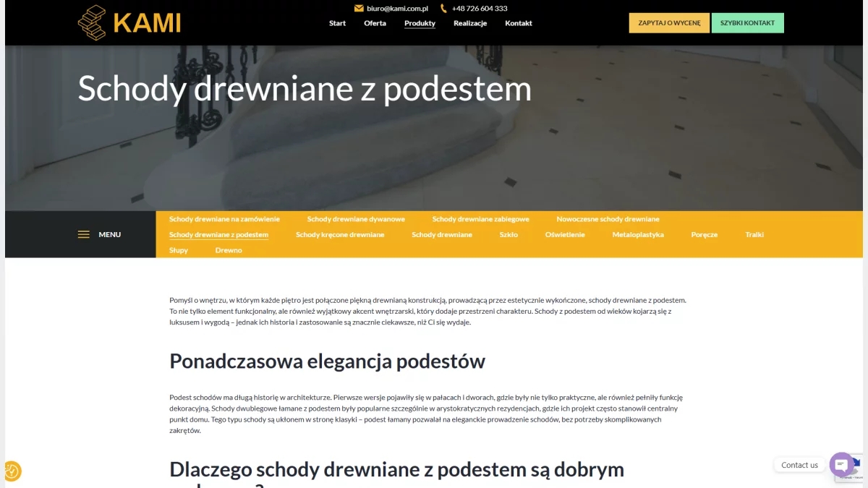Go to Nowoczesne schody drewniane
The image size is (868, 488).
click(608, 219)
